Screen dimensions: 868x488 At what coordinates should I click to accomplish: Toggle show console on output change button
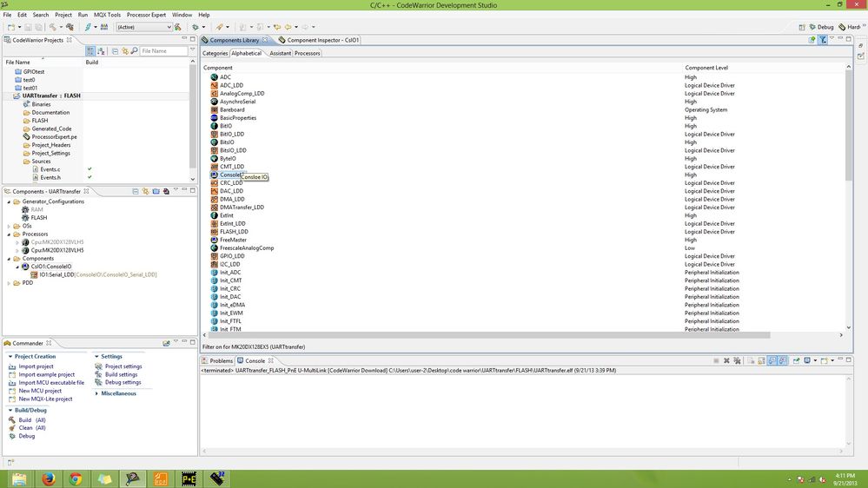click(x=772, y=360)
